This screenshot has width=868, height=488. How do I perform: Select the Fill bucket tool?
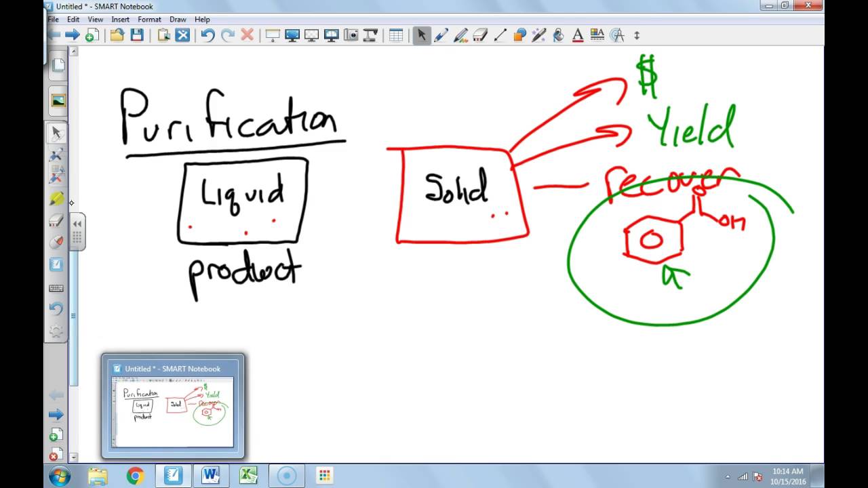click(558, 35)
